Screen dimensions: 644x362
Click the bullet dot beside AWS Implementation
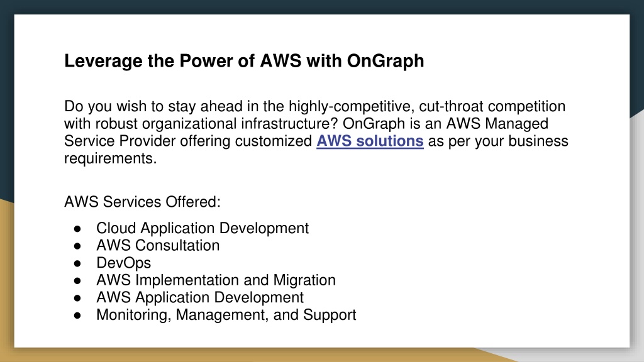pos(77,281)
